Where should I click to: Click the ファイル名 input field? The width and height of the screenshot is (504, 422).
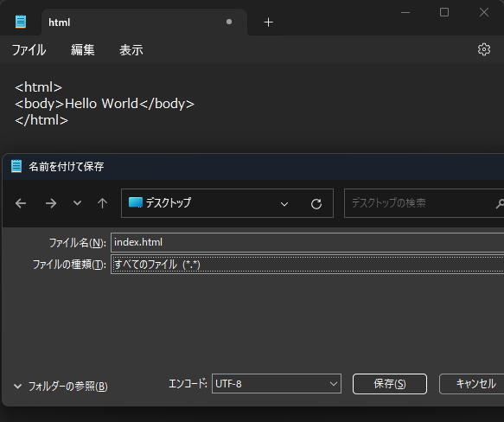[307, 242]
